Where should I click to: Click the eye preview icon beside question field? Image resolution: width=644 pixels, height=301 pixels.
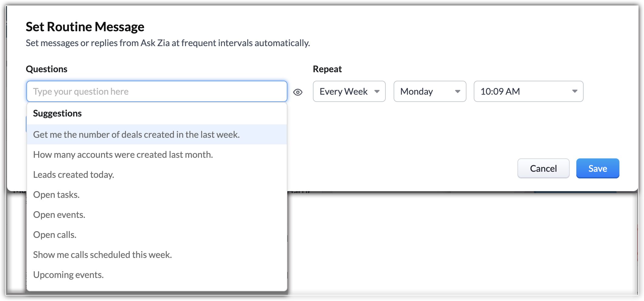298,92
